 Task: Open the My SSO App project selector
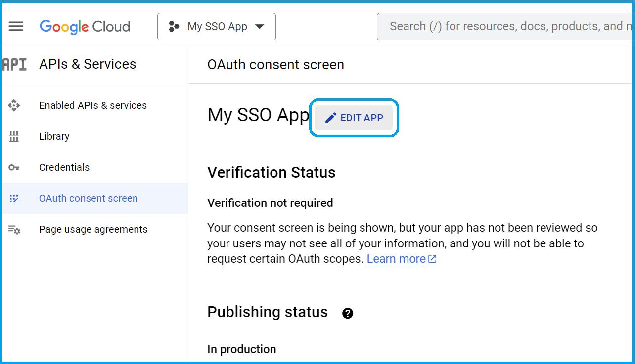217,27
